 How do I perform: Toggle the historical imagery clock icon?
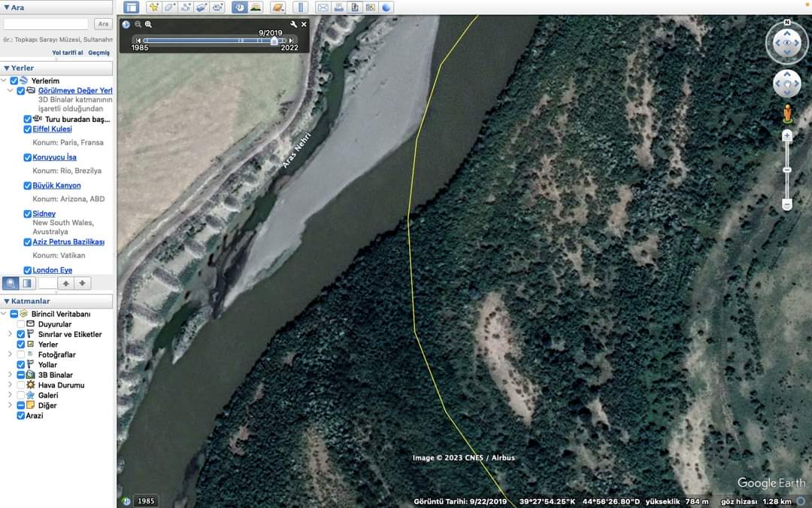(x=239, y=8)
